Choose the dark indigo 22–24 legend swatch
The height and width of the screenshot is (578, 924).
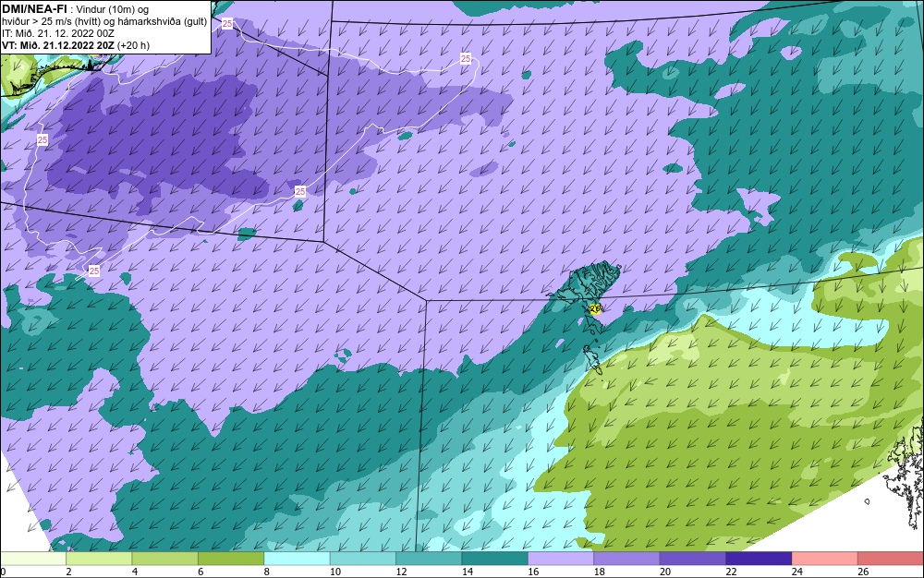click(x=759, y=559)
